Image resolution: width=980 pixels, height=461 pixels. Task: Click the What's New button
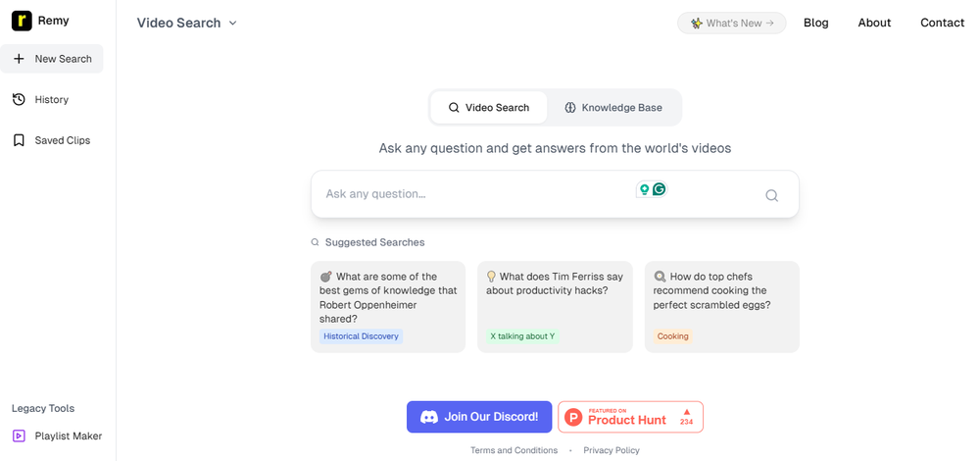tap(731, 23)
